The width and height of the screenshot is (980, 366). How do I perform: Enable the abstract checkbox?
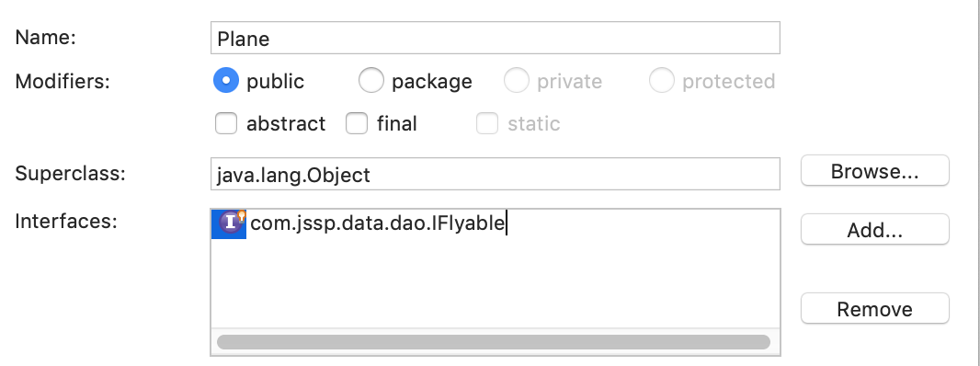226,123
